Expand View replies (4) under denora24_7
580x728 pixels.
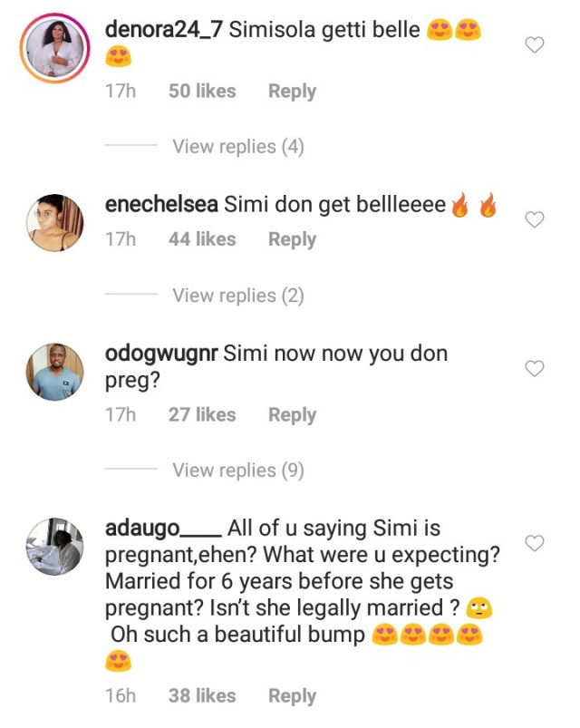[238, 147]
